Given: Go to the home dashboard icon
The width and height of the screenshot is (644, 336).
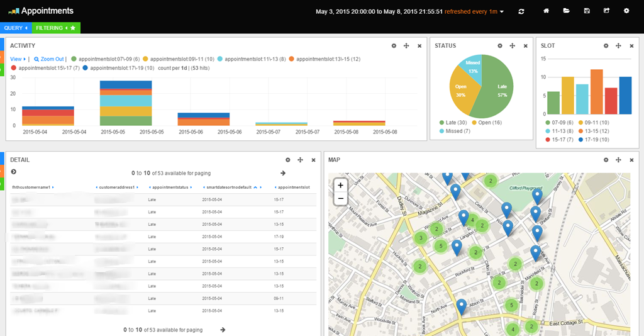Looking at the screenshot, I should click(547, 11).
